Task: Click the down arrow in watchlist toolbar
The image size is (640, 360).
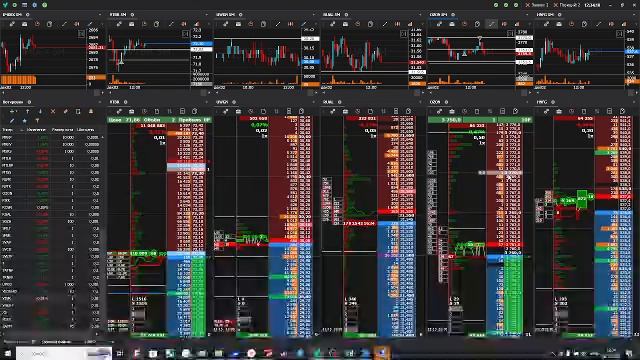Action: [40, 111]
